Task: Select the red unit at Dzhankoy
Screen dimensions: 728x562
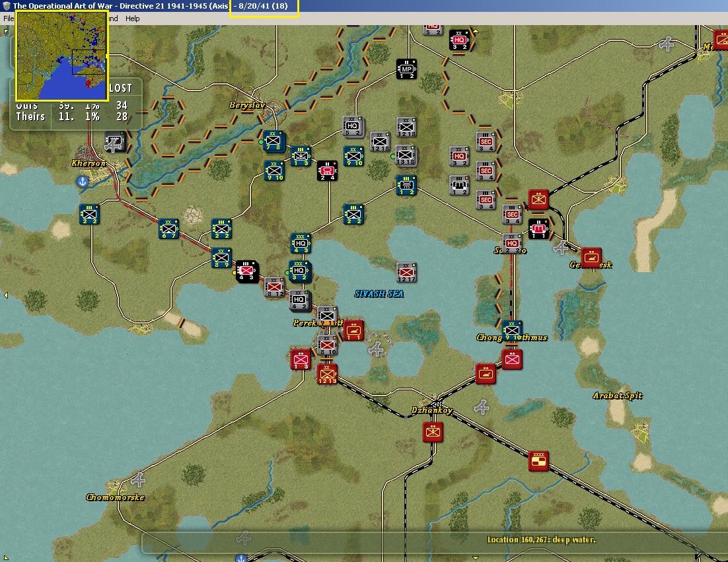Action: coord(433,432)
